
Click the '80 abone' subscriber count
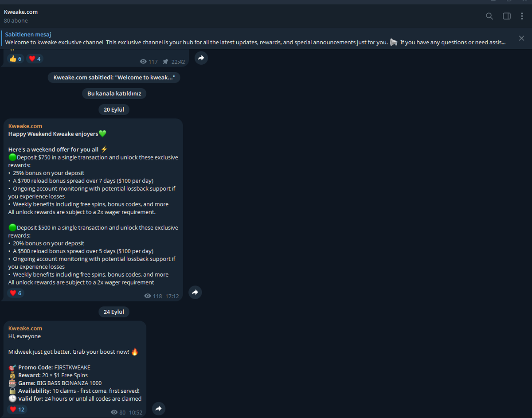[x=16, y=21]
